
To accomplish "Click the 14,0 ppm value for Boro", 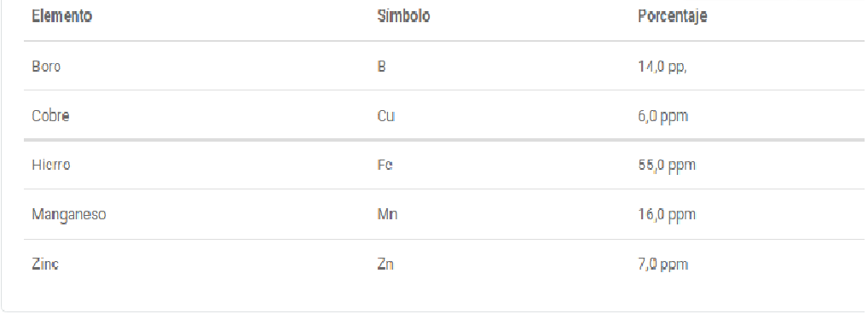I will pos(663,67).
